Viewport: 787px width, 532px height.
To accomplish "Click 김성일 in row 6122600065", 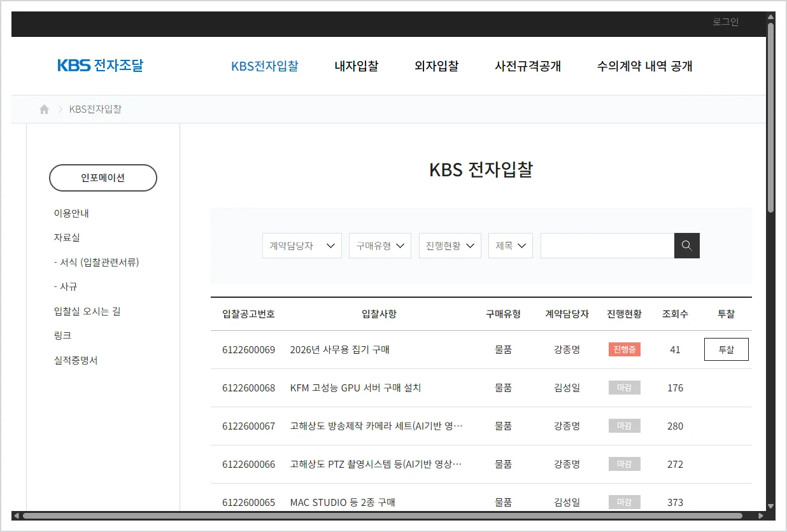I will (567, 502).
